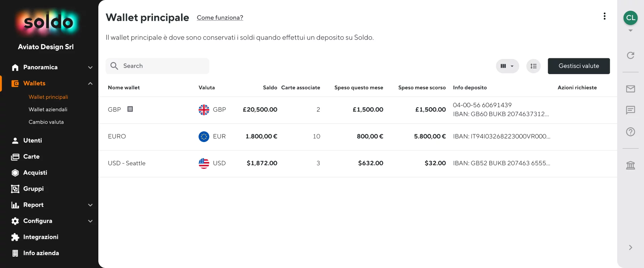Toggle row density list icon

[533, 66]
